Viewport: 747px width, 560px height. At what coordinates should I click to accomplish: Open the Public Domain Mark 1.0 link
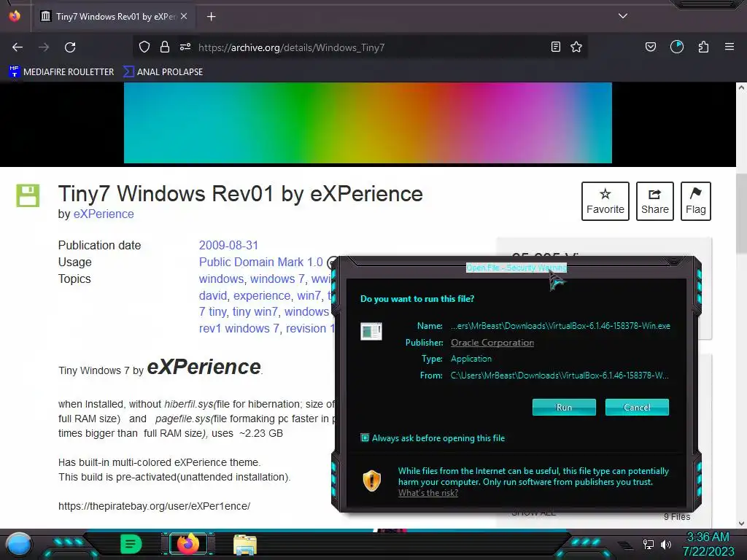point(260,262)
